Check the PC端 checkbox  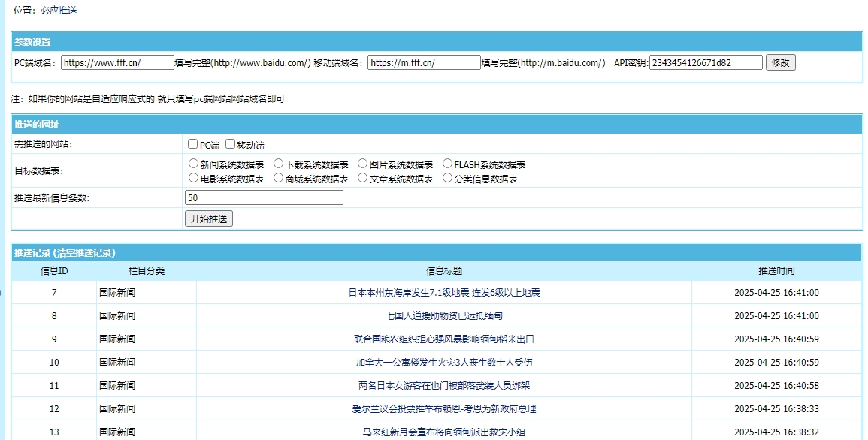click(193, 144)
